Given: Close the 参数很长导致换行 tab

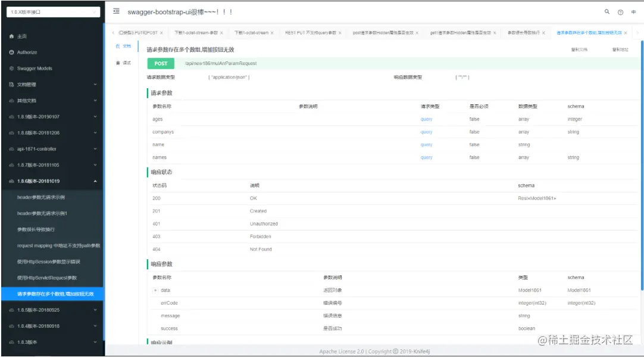Looking at the screenshot, I should [x=543, y=33].
